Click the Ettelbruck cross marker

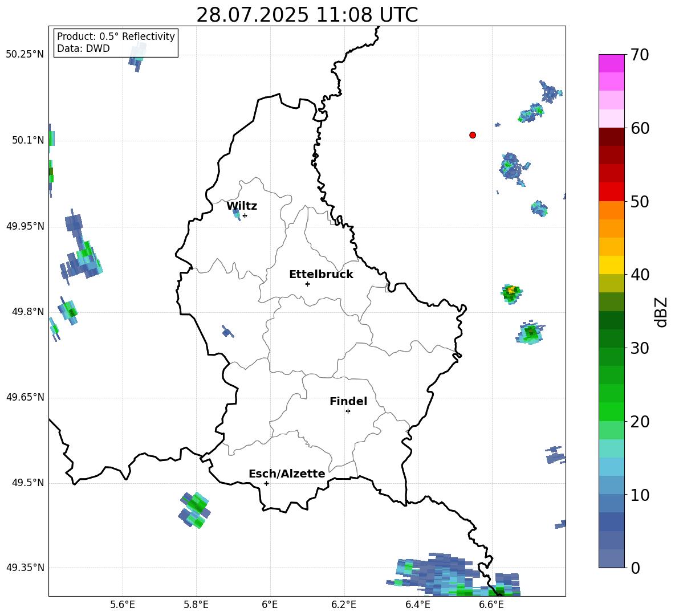click(x=307, y=284)
